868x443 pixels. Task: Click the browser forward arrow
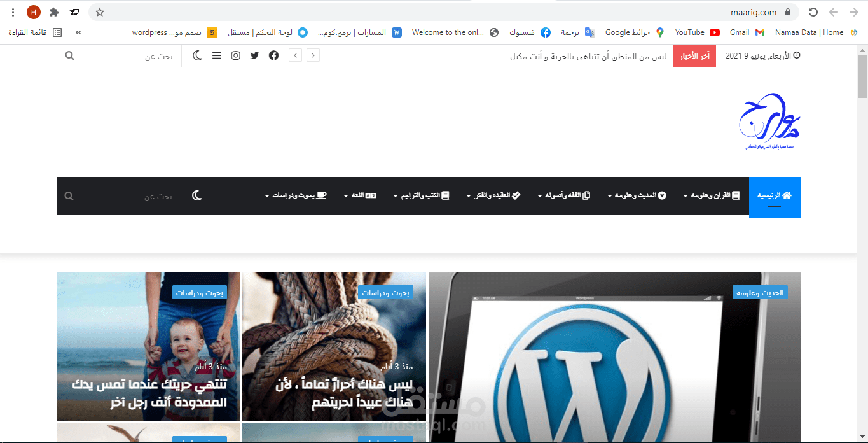(x=834, y=12)
